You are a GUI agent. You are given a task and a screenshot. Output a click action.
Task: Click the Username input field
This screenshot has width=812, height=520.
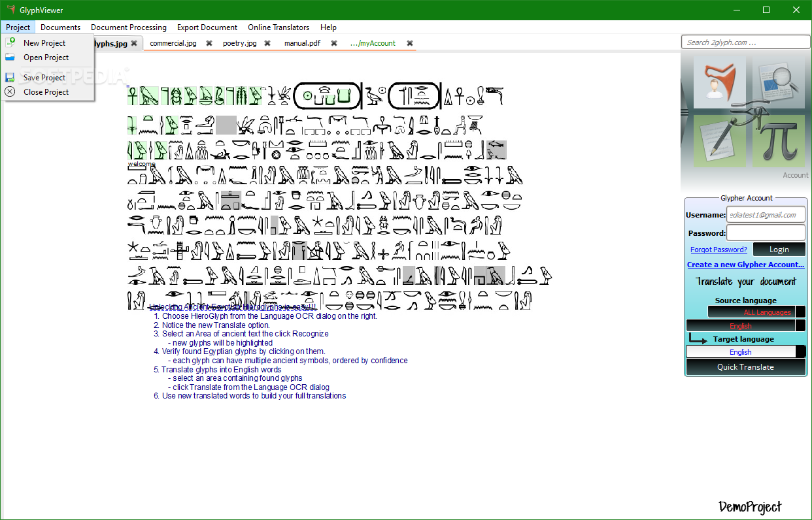point(766,214)
